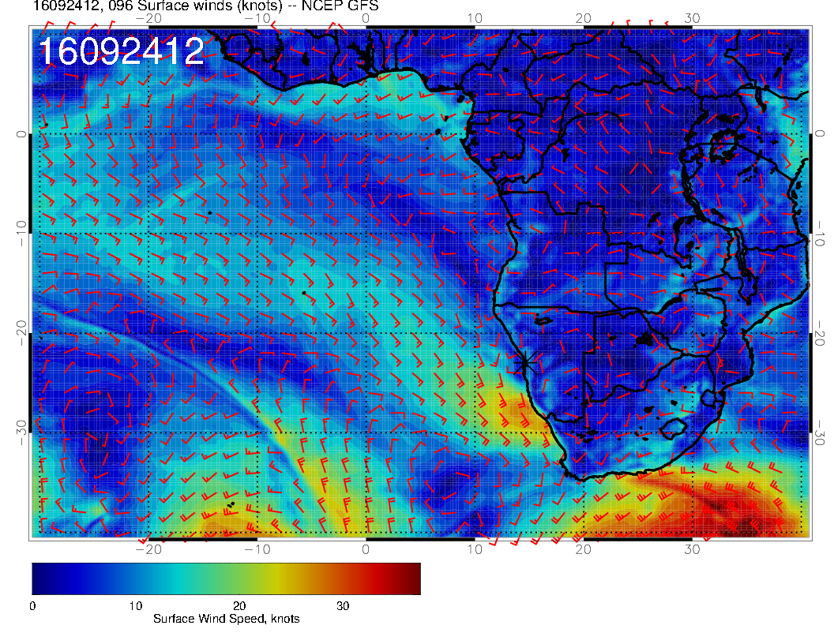Image resolution: width=834 pixels, height=644 pixels.
Task: Click the top axis longitude label -10
Action: [x=257, y=18]
